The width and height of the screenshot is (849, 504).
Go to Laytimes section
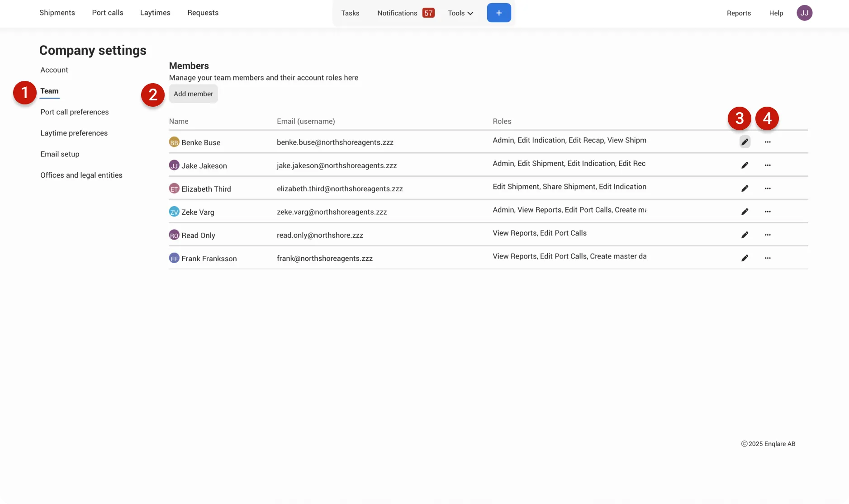click(155, 13)
